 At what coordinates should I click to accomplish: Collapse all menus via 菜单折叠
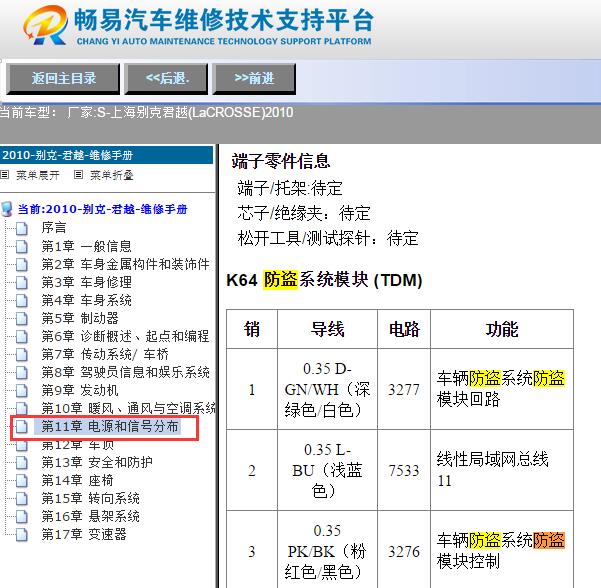112,176
